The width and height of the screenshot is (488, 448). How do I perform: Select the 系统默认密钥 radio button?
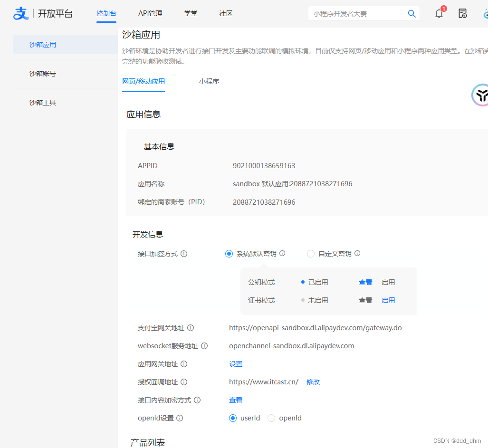click(x=229, y=254)
